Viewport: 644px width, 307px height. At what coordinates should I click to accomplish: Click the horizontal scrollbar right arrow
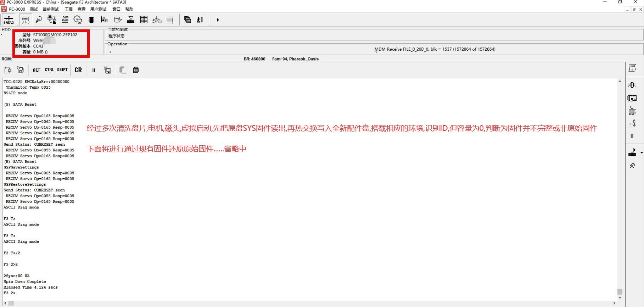click(x=614, y=303)
